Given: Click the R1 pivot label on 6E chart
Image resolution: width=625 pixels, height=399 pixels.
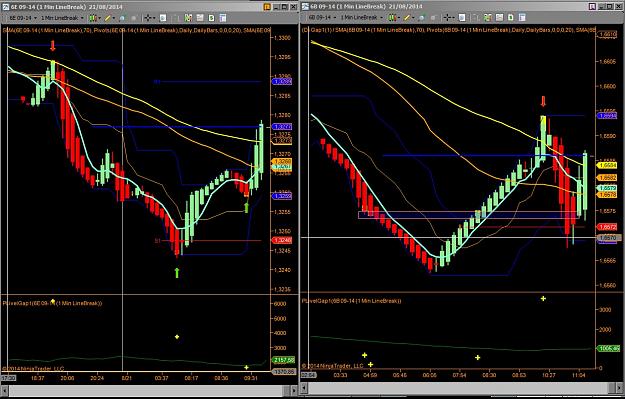Looking at the screenshot, I should coord(157,82).
